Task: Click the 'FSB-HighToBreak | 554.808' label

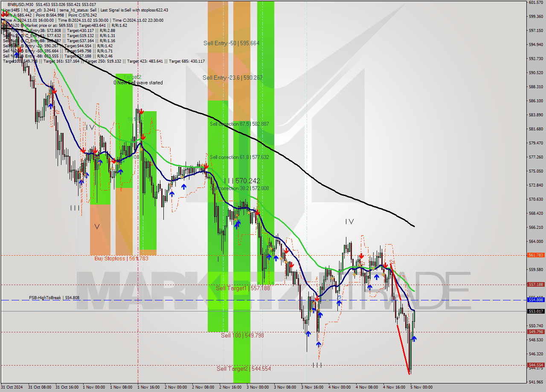Action: click(54, 297)
